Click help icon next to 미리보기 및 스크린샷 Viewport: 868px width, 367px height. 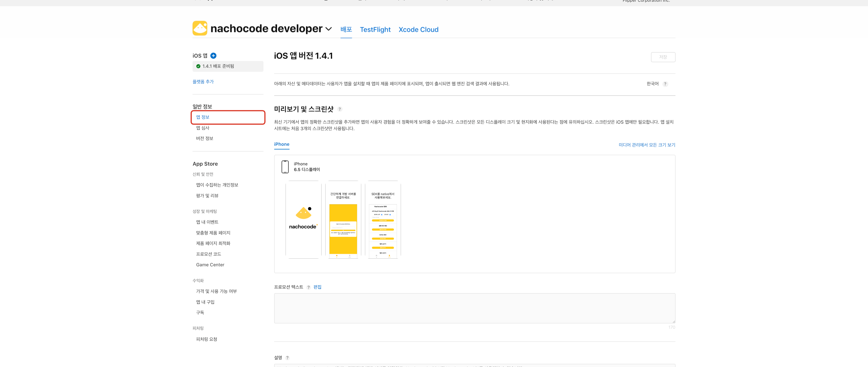(340, 109)
